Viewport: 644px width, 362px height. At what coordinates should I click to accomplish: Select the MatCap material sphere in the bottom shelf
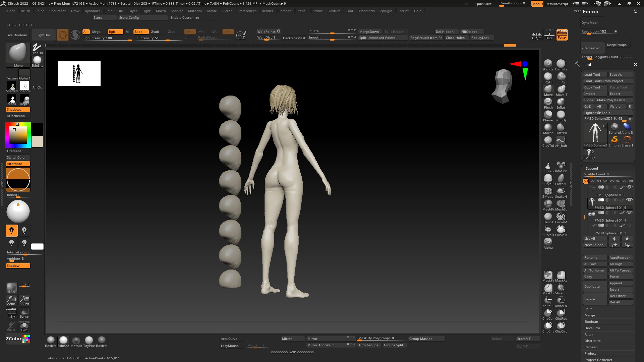point(76,341)
